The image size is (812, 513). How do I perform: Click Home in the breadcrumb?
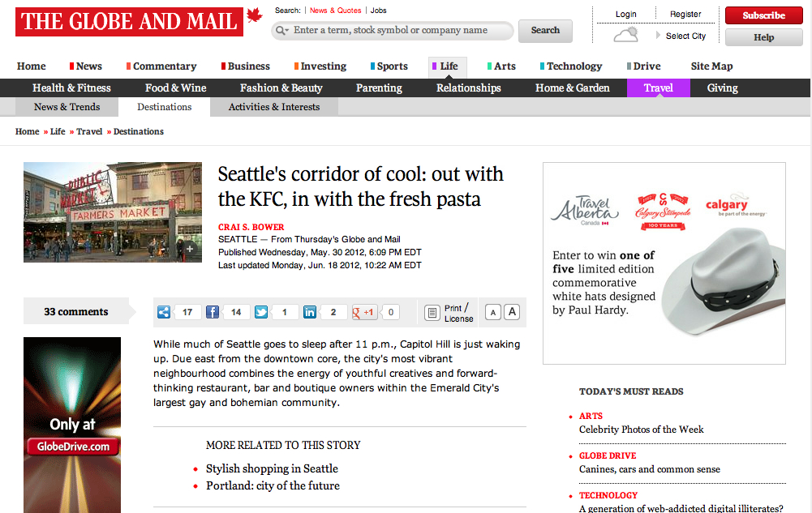[28, 131]
